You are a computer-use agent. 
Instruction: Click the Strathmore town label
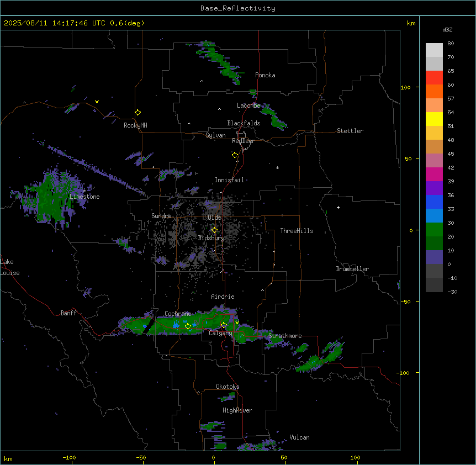click(x=285, y=336)
